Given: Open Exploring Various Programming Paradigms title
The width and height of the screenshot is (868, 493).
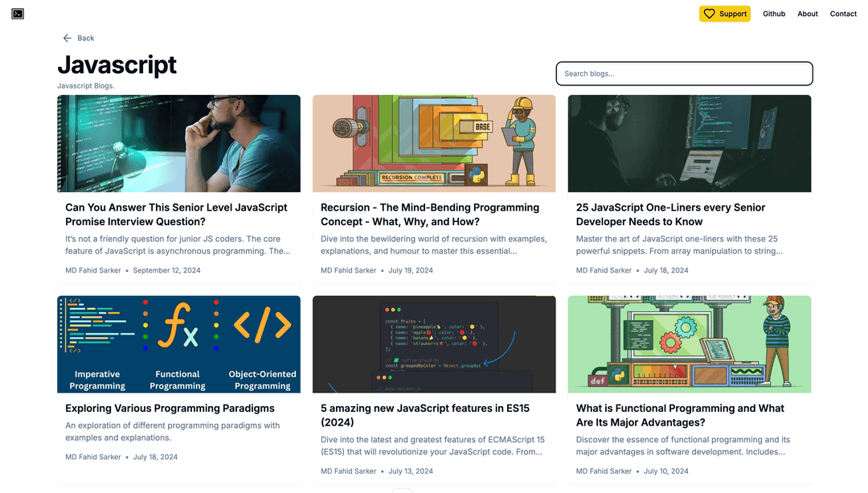Looking at the screenshot, I should click(x=170, y=408).
